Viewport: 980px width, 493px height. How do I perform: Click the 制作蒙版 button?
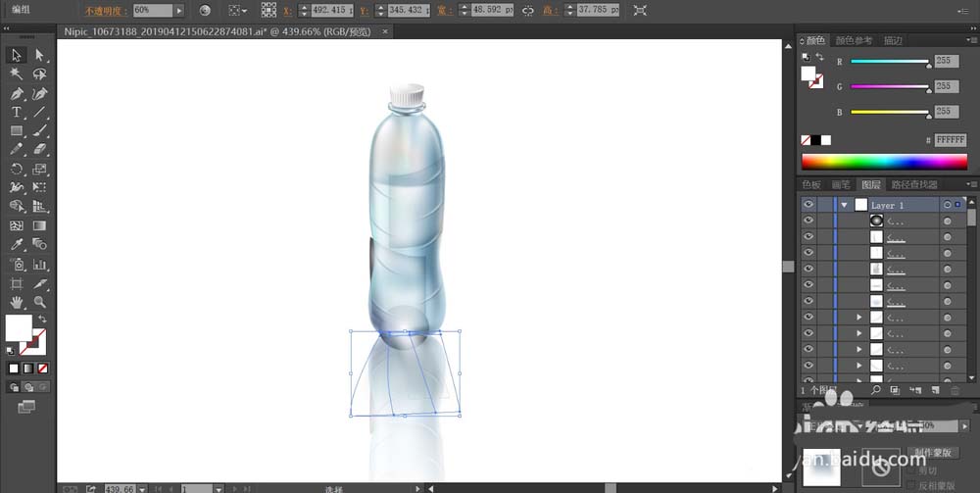click(x=933, y=453)
